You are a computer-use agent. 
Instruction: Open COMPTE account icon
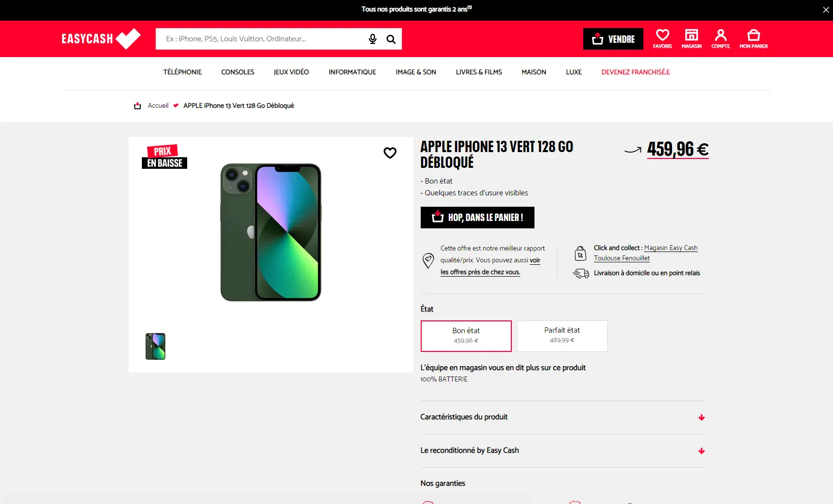[721, 39]
